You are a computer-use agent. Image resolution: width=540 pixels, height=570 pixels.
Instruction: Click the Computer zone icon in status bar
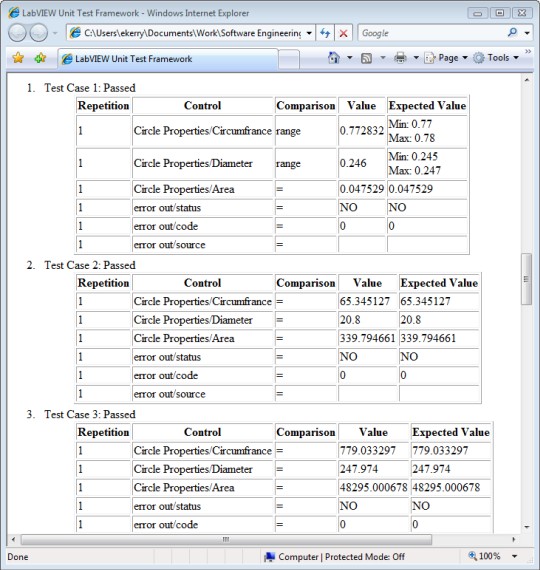[269, 557]
